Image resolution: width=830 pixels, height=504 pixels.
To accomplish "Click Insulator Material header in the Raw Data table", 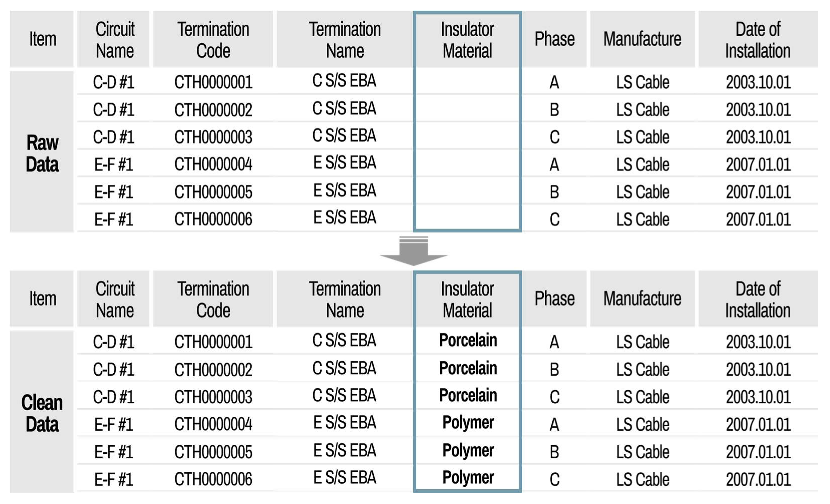I will [x=467, y=40].
